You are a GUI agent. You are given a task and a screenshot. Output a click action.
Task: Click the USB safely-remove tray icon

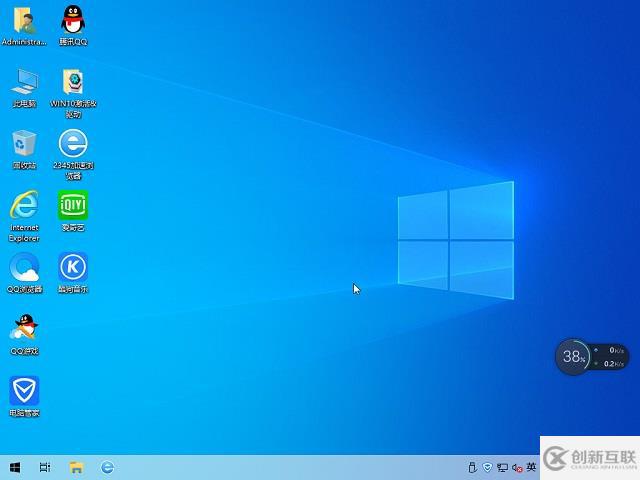click(472, 467)
